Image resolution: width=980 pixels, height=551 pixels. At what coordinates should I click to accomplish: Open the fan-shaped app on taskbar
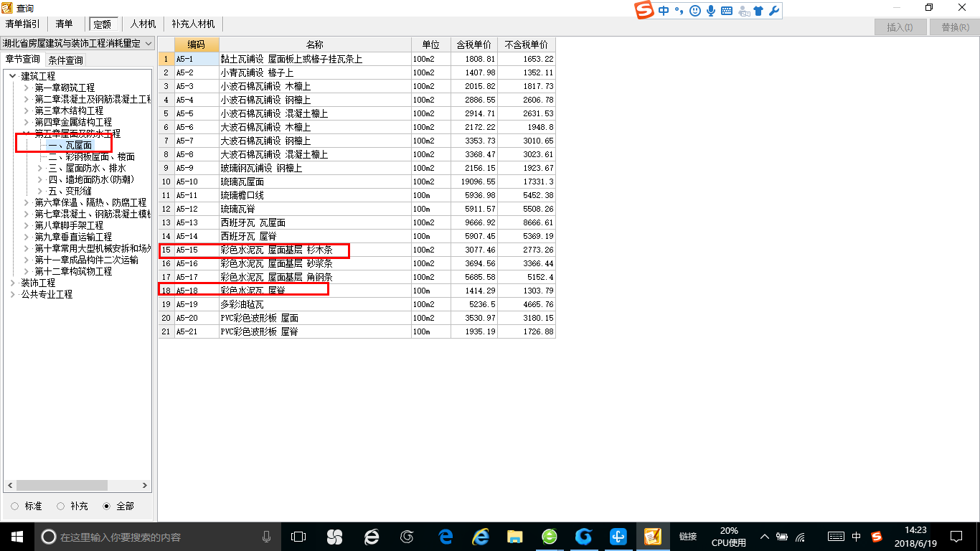[334, 537]
